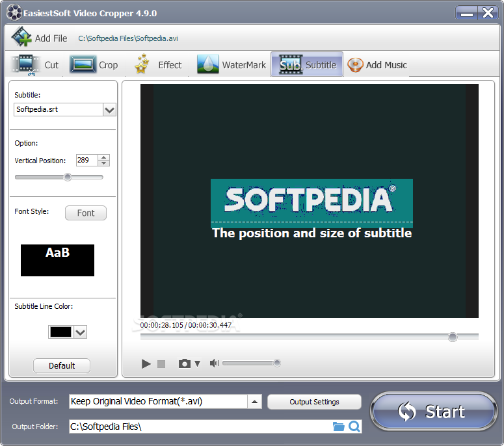Image resolution: width=504 pixels, height=446 pixels.
Task: Click the Vertical Position slider handle
Action: pyautogui.click(x=68, y=177)
